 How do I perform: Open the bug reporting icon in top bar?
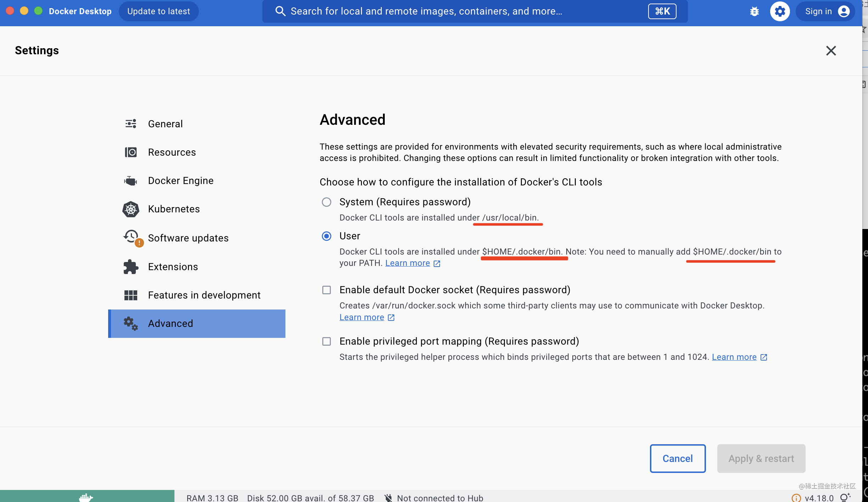coord(755,11)
